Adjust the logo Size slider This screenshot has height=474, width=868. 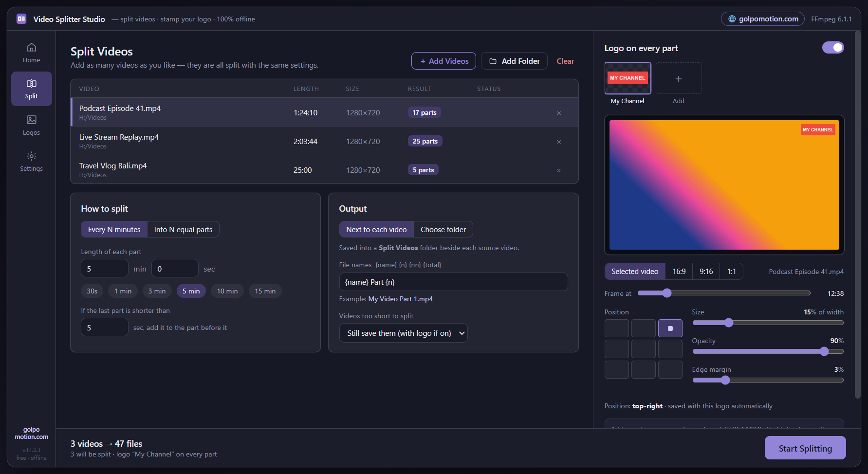pos(768,323)
